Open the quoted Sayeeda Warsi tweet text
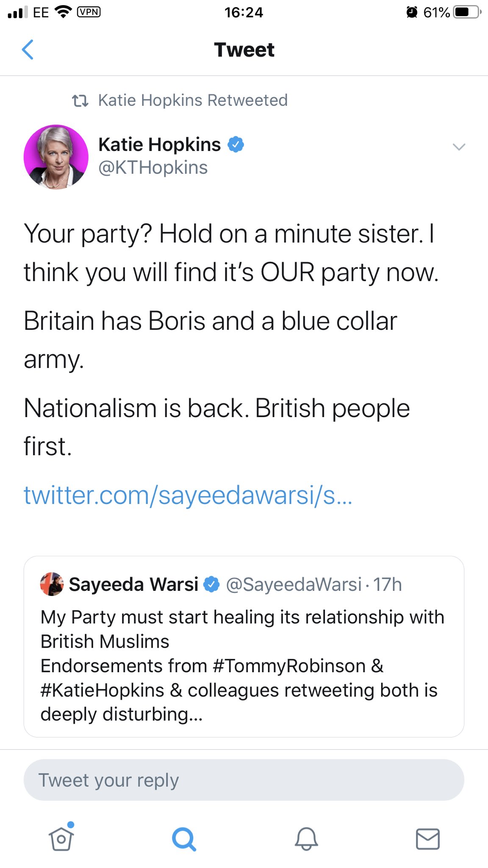This screenshot has height=868, width=488. 242,665
